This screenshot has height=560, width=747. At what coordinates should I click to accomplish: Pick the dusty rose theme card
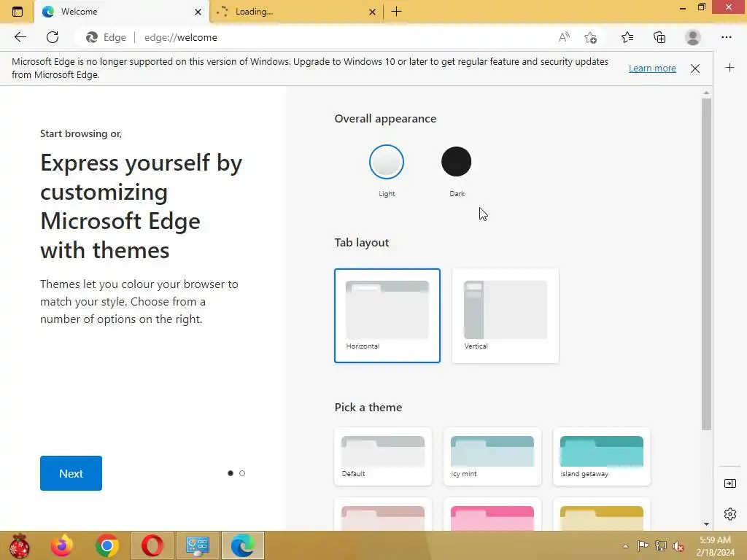tap(383, 516)
